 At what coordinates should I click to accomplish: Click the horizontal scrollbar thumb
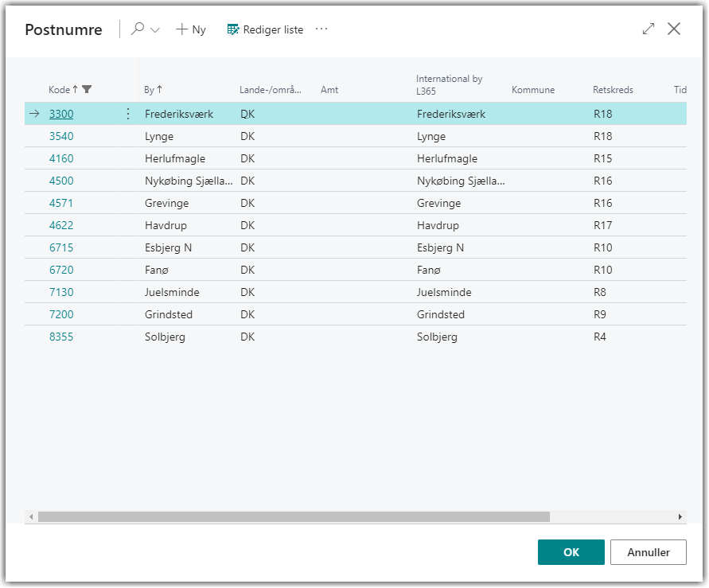(x=293, y=517)
